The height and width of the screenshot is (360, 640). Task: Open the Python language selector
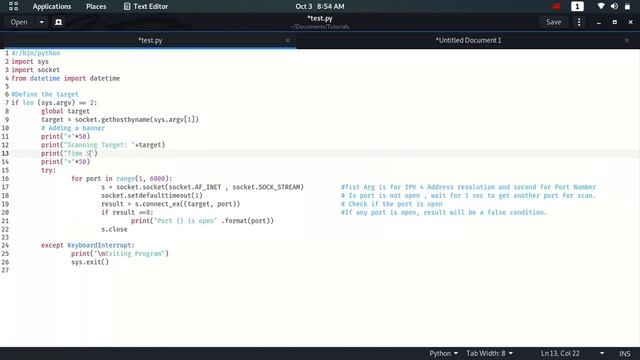pyautogui.click(x=443, y=353)
